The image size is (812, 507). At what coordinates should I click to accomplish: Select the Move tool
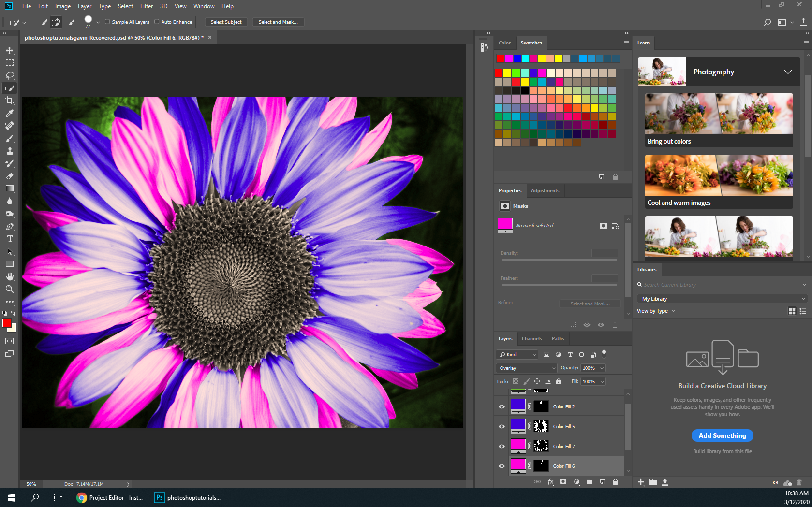point(10,50)
